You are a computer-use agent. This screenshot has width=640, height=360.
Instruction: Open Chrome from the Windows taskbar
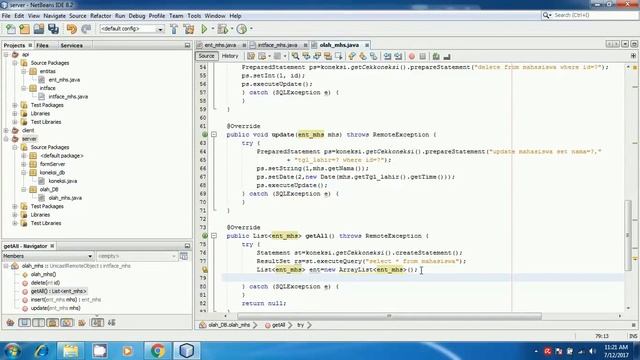coord(157,351)
